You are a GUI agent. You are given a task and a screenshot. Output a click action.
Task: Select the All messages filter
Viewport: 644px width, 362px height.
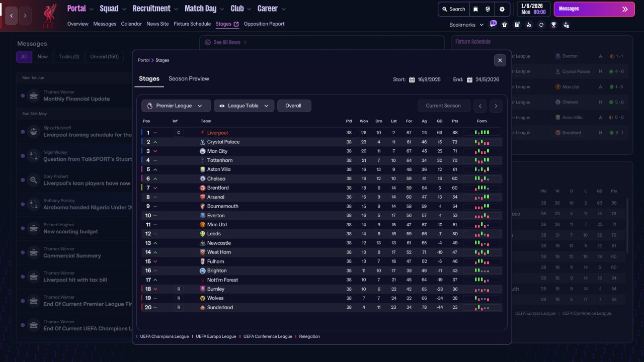tap(24, 57)
